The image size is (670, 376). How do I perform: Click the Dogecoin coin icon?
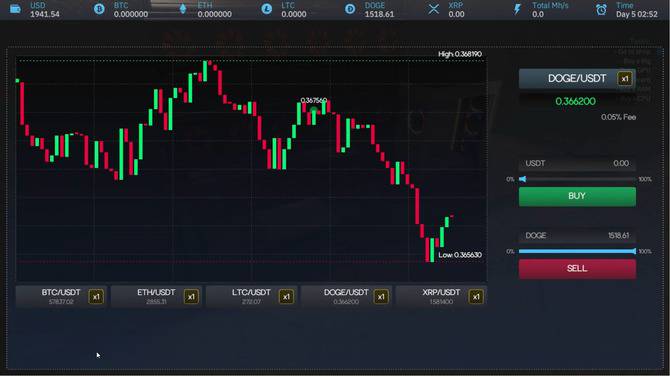pos(350,9)
